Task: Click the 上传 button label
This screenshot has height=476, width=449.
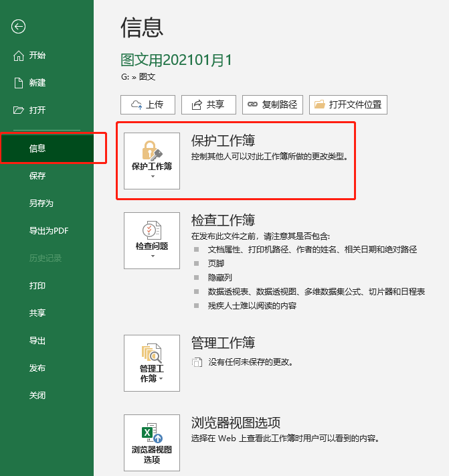Action: [x=155, y=104]
